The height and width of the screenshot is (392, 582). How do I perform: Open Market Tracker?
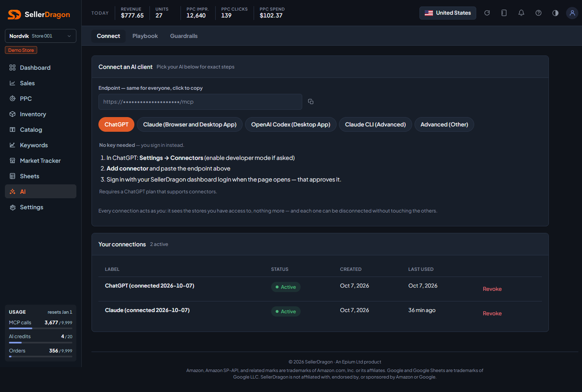(40, 161)
